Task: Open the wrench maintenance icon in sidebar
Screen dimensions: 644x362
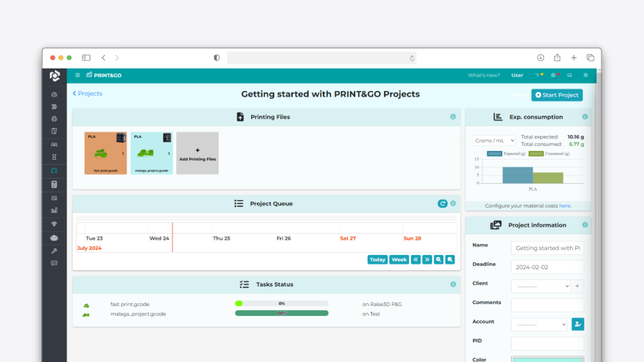Action: tap(54, 251)
